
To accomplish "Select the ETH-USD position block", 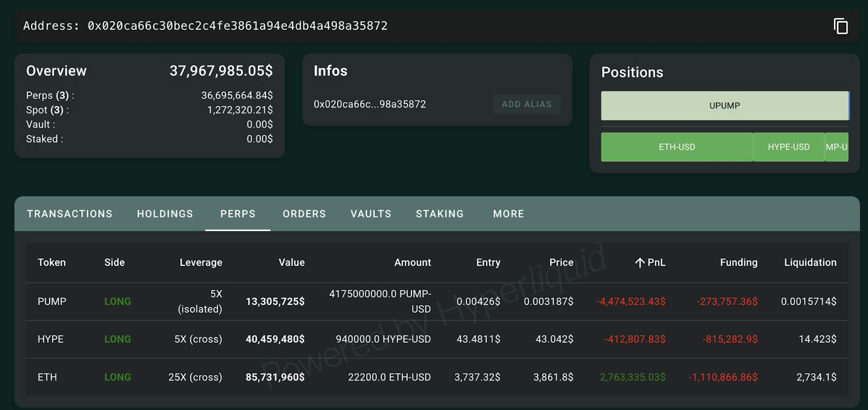I will point(676,147).
